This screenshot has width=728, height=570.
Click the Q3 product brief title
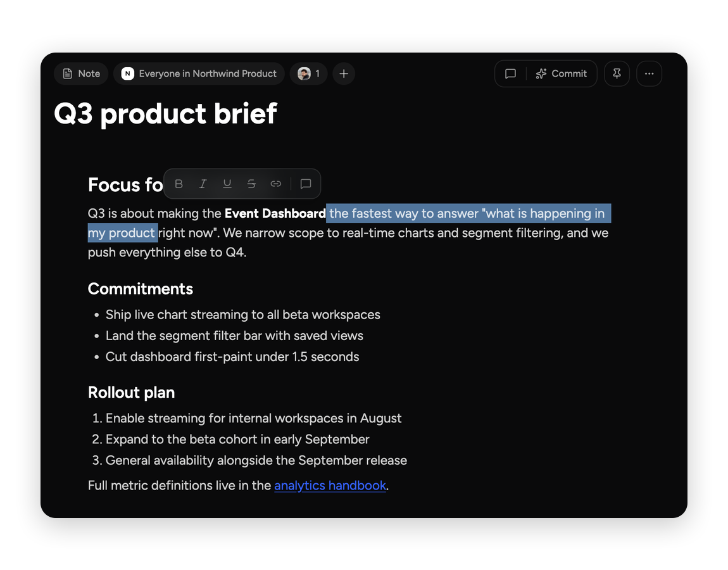[165, 114]
